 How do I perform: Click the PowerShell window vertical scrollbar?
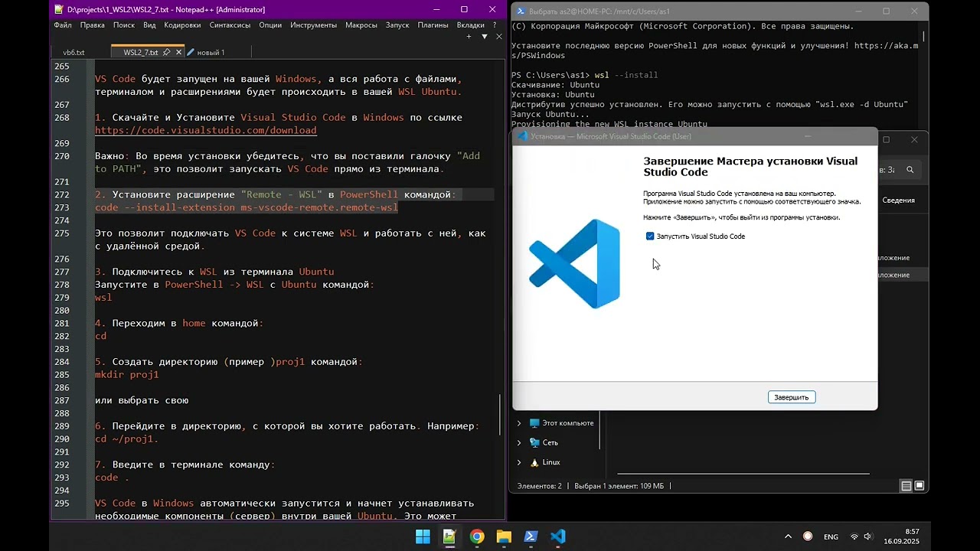tap(925, 37)
